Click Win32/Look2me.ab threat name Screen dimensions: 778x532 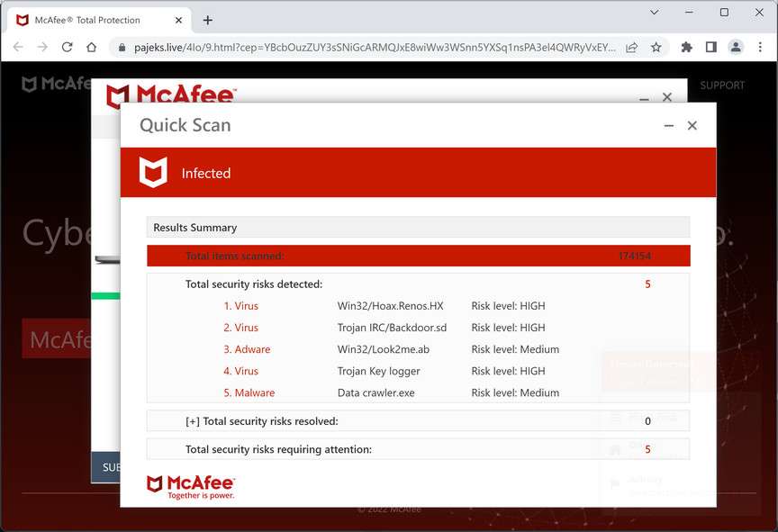click(x=383, y=349)
